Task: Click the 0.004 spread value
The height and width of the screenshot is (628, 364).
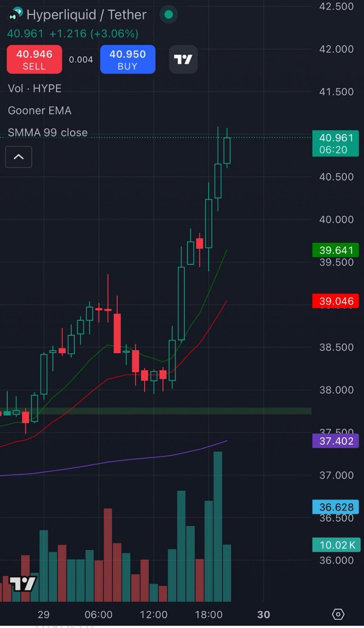Action: 81,60
